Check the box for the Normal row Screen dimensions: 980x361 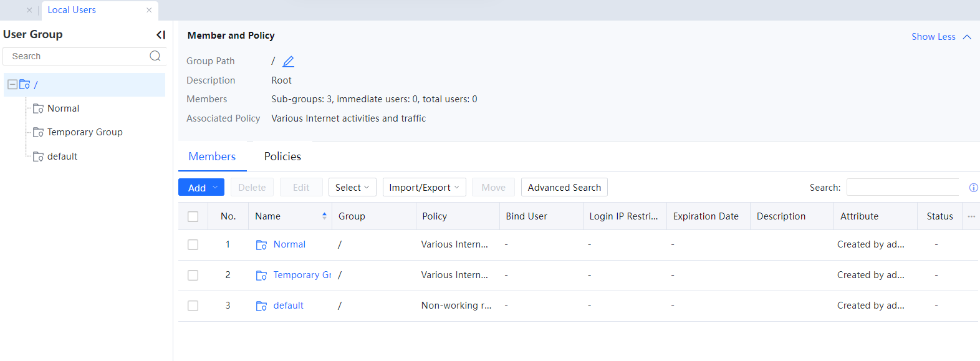[x=193, y=245]
